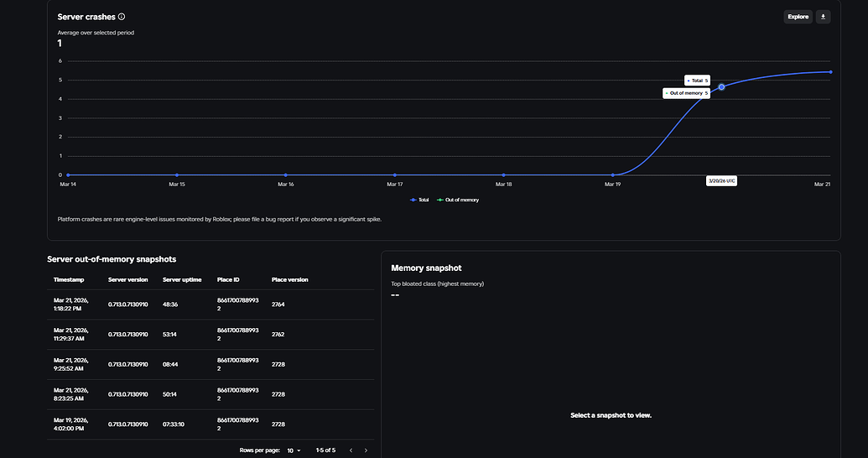Click place version 2764 cell
This screenshot has width=868, height=458.
278,304
